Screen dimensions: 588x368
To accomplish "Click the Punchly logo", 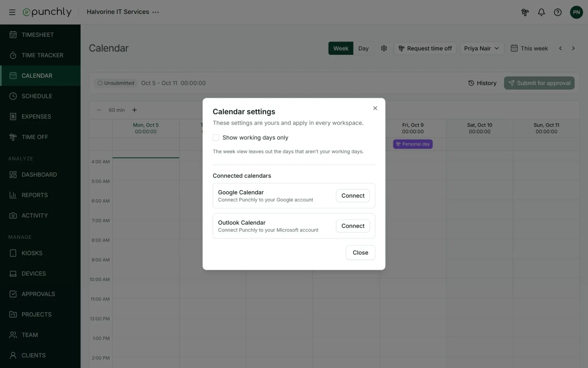I will pyautogui.click(x=47, y=12).
